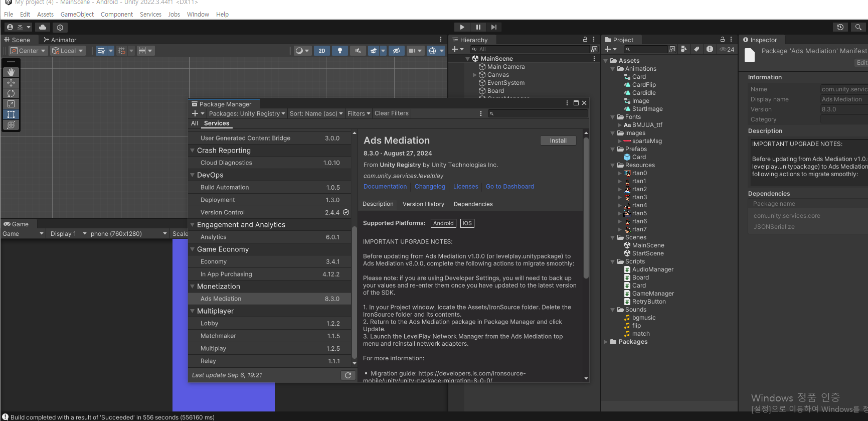The image size is (868, 421).
Task: Collapse the Monetization package group
Action: pyautogui.click(x=193, y=287)
